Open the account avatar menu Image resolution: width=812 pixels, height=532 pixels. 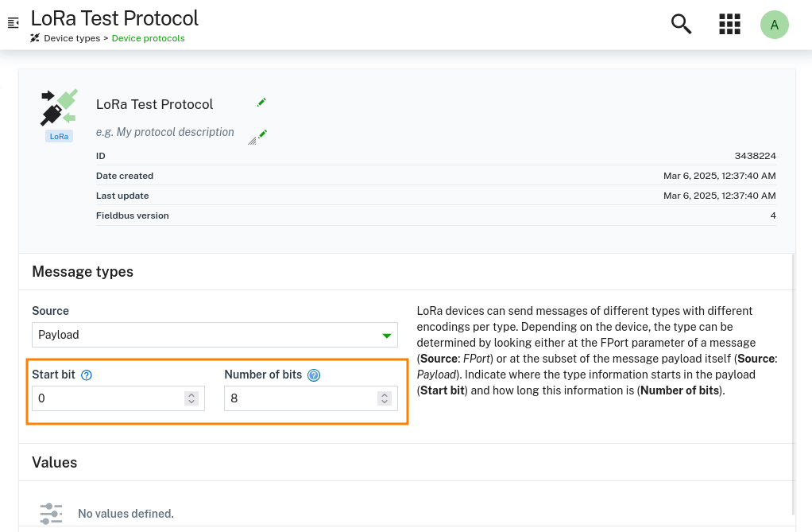pos(774,24)
